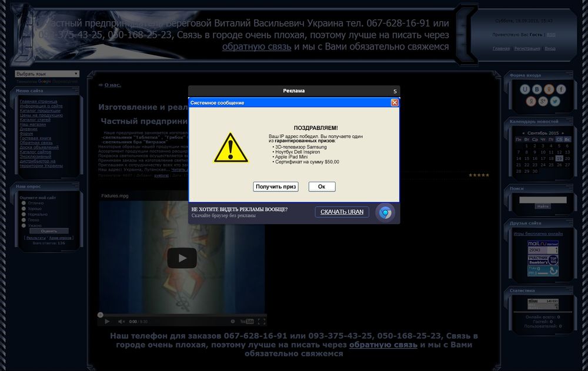Open Форум in the site menu

[26, 133]
